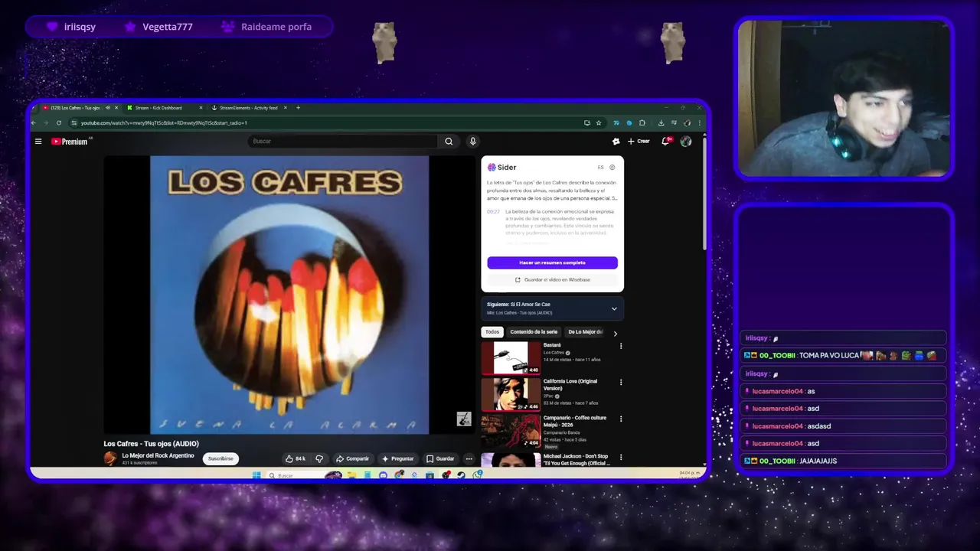
Task: Go to YouTube Premium home logo
Action: click(71, 142)
